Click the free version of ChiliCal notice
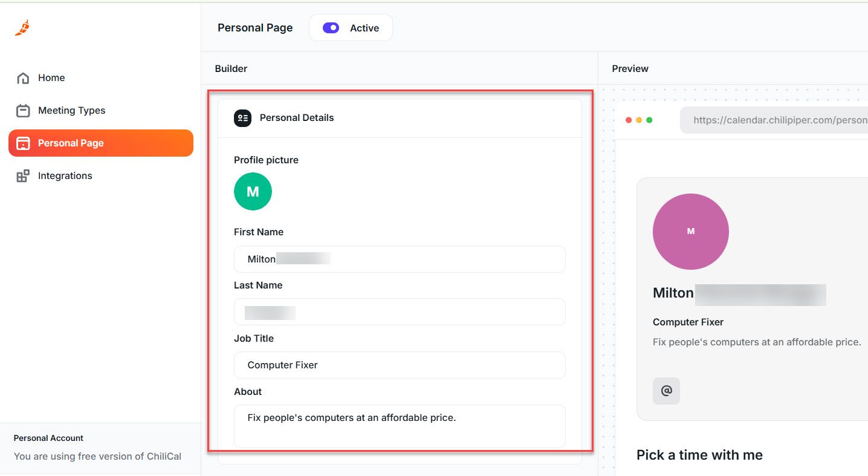Screen dimensions: 868x476 [x=96, y=456]
